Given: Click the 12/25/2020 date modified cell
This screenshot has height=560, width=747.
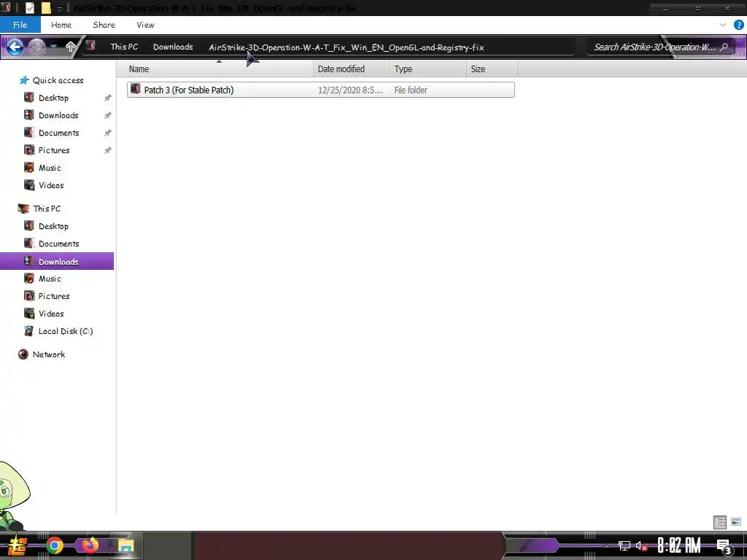Looking at the screenshot, I should [x=350, y=90].
